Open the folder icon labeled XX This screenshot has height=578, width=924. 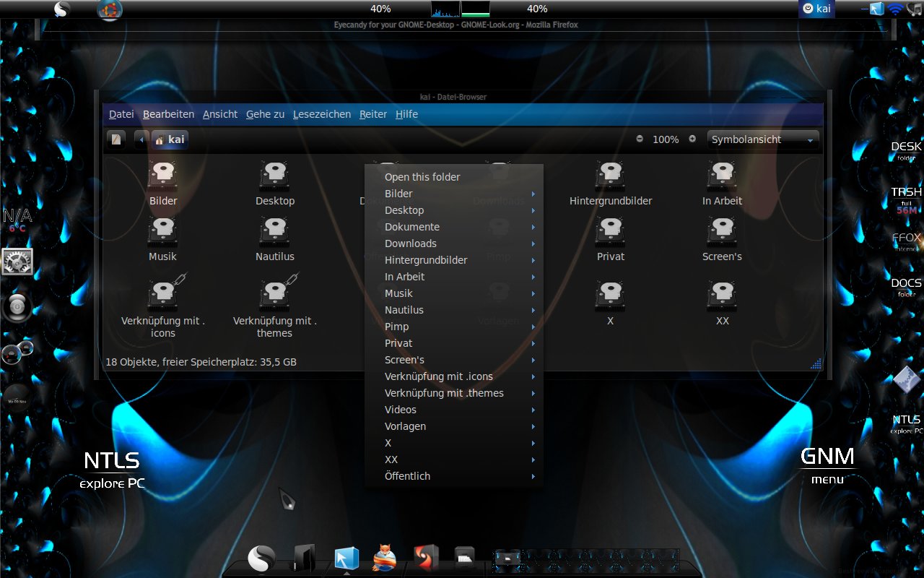pyautogui.click(x=723, y=296)
